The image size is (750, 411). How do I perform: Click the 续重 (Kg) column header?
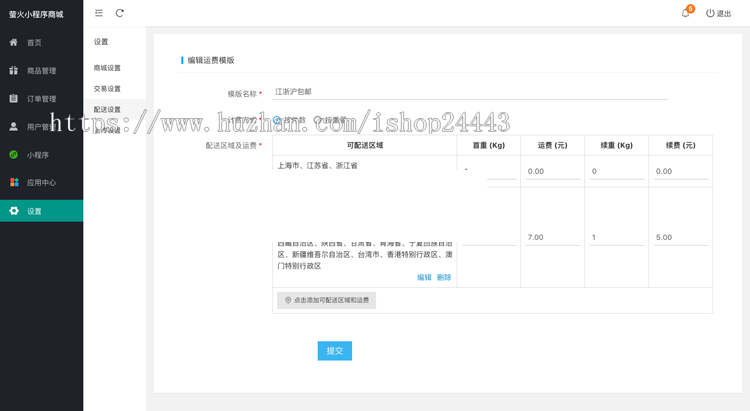click(x=617, y=145)
